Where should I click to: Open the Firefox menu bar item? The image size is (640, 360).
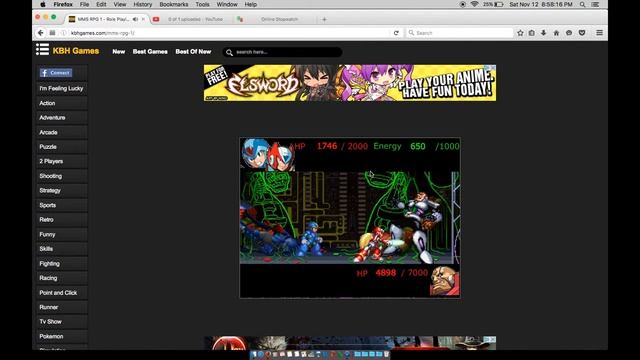pyautogui.click(x=63, y=4)
